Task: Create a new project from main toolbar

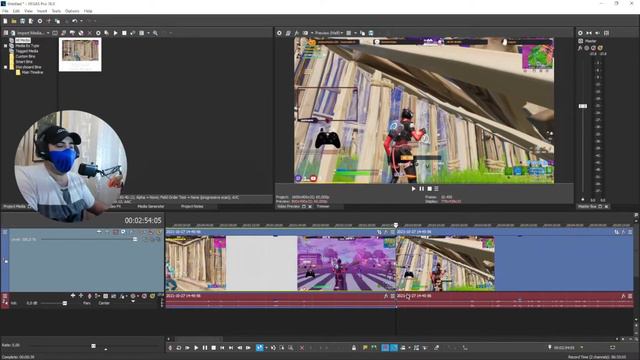Action: [5, 21]
